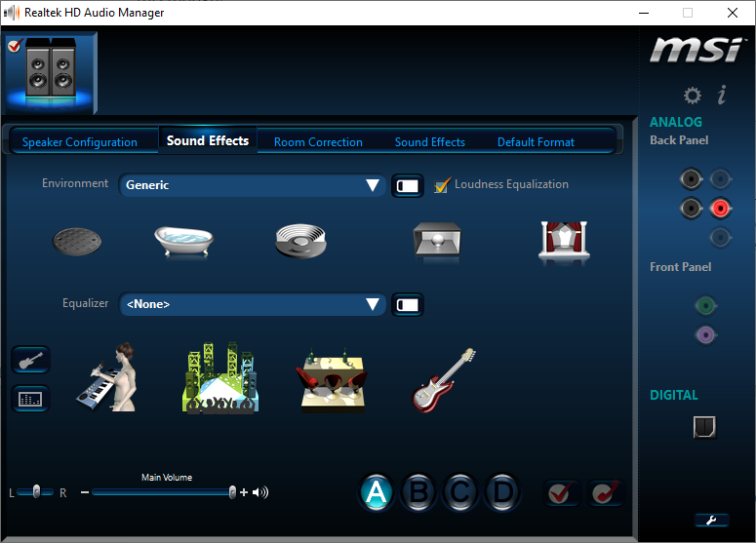Viewport: 756px width, 543px height.
Task: Select the Pop keyboard singer equalizer preset
Action: (108, 376)
